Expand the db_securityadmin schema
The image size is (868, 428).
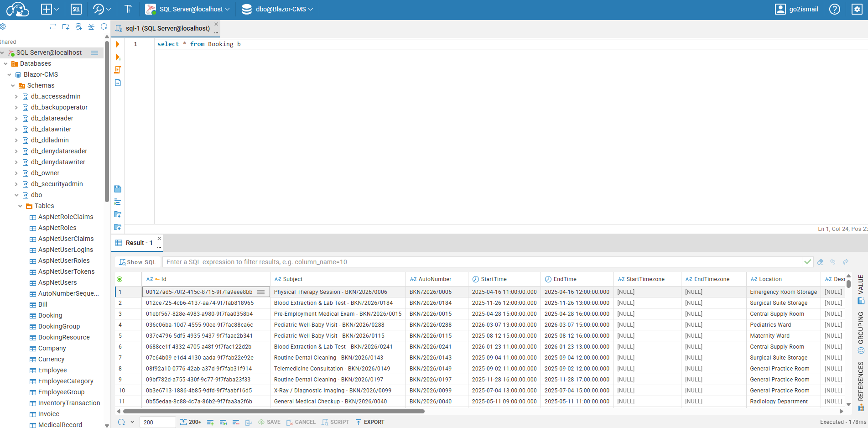tap(16, 184)
